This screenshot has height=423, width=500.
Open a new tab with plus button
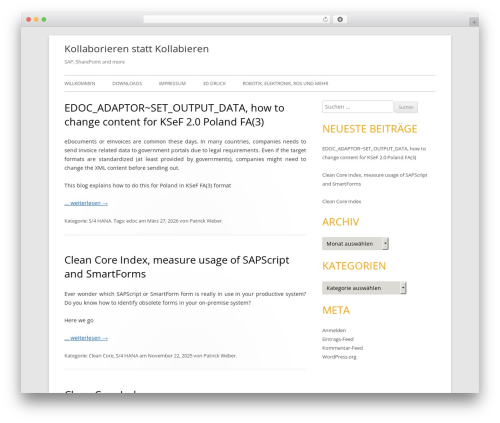click(x=474, y=22)
